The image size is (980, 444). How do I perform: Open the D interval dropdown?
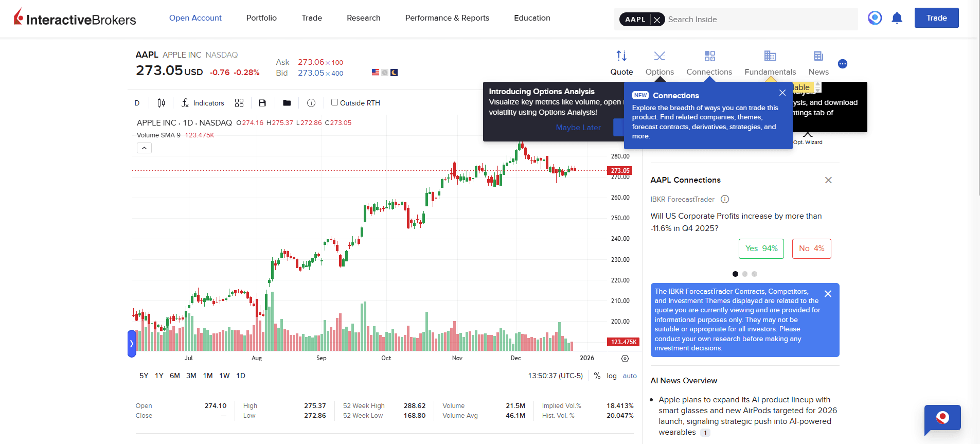click(137, 103)
